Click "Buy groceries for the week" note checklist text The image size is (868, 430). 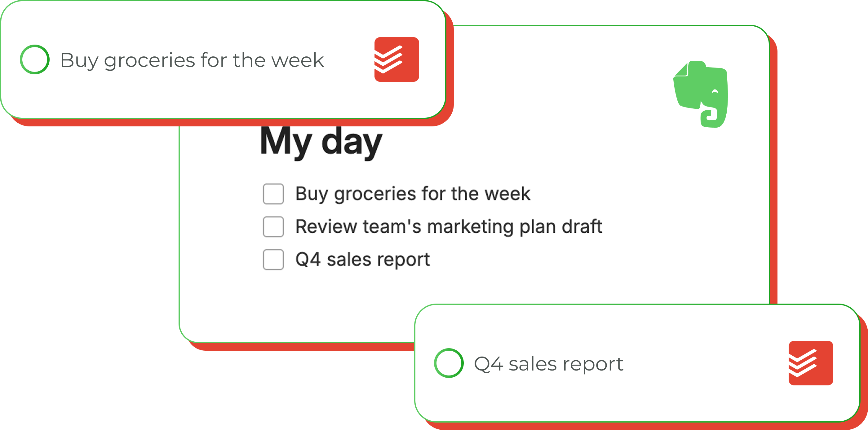(x=413, y=194)
